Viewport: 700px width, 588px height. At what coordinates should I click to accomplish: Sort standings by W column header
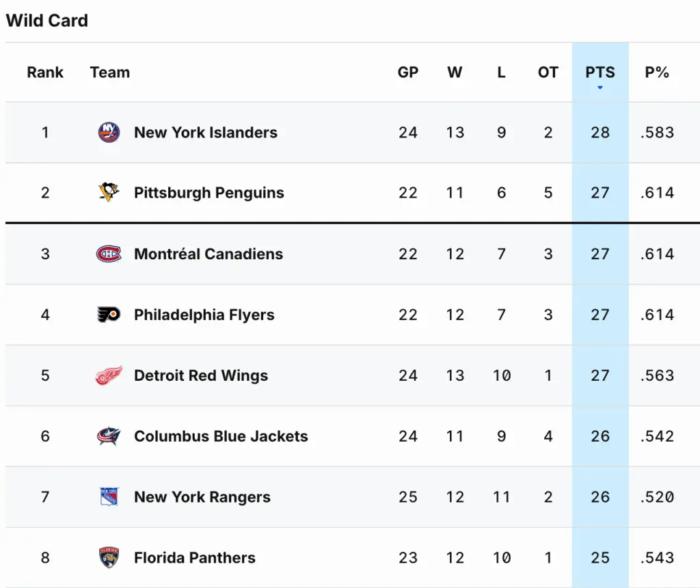point(455,72)
